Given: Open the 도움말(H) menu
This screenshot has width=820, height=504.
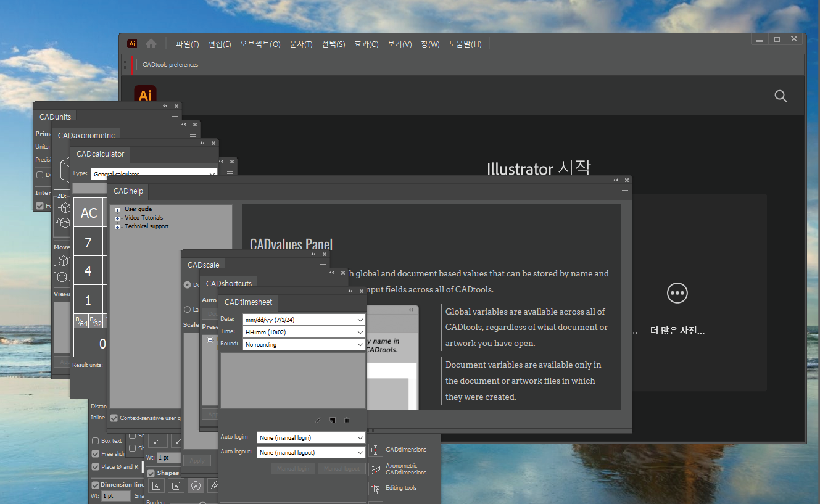Looking at the screenshot, I should pos(465,44).
